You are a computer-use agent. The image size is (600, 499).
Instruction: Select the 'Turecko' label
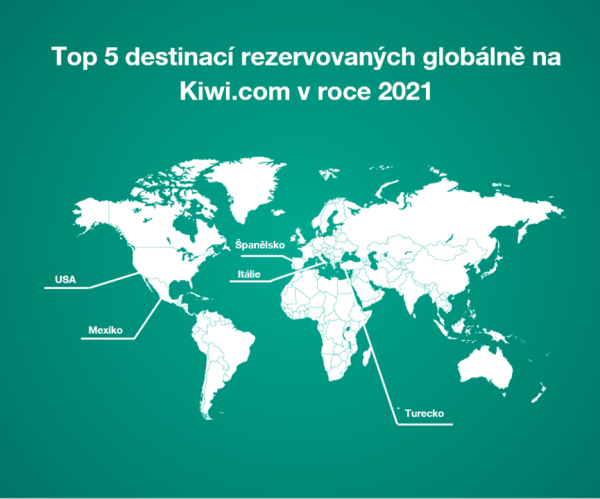click(424, 414)
